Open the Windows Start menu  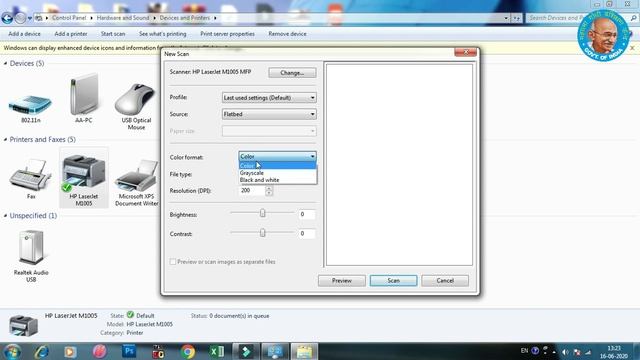tap(12, 351)
